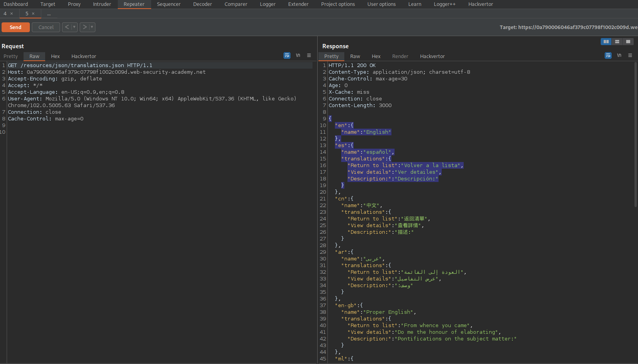Click "Return to list":"Volver a la lista" line
This screenshot has width=638, height=364.
point(406,166)
